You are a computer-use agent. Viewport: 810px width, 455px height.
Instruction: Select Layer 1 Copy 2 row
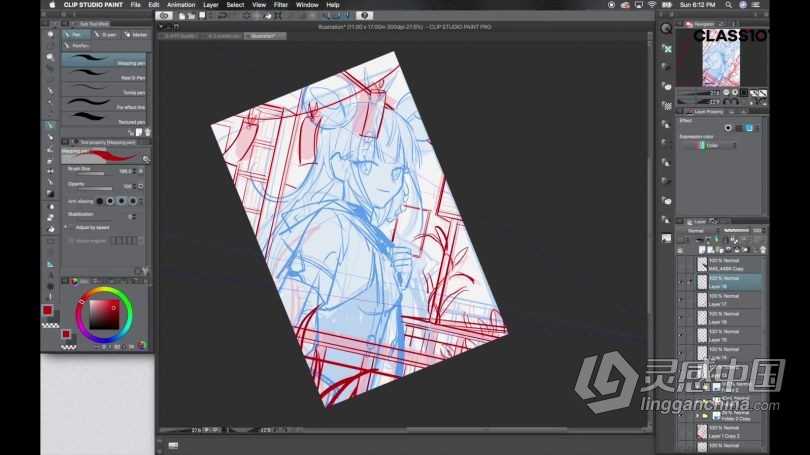(x=728, y=432)
